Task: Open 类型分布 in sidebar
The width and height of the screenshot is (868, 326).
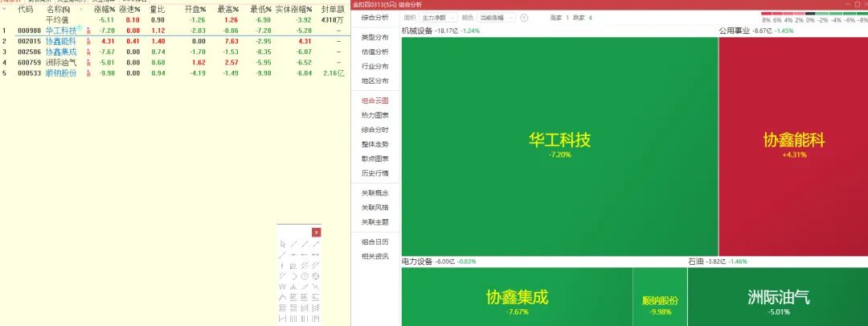Action: (375, 38)
